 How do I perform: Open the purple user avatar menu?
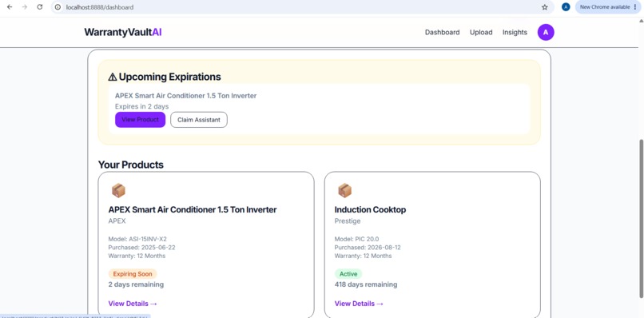(x=546, y=32)
